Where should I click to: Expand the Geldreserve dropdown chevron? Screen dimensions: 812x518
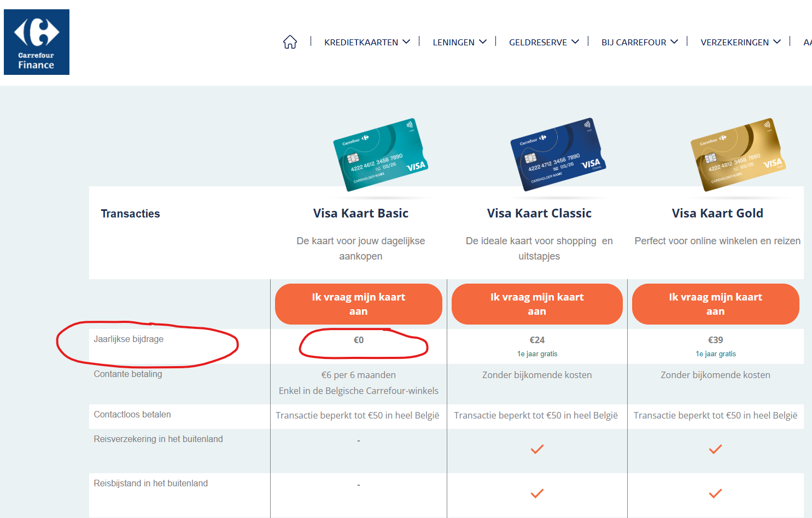[x=575, y=42]
